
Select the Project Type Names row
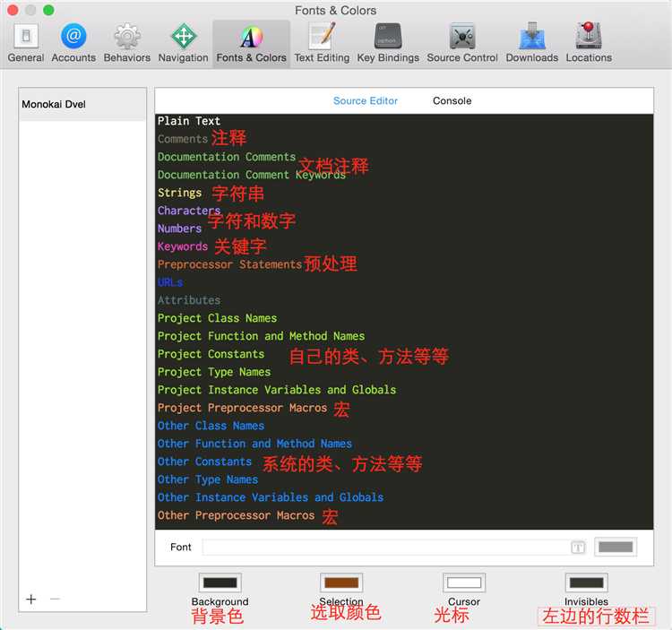(404, 372)
